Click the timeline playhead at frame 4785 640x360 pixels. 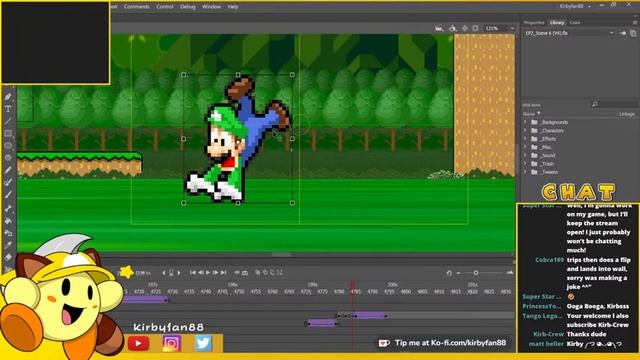point(353,287)
